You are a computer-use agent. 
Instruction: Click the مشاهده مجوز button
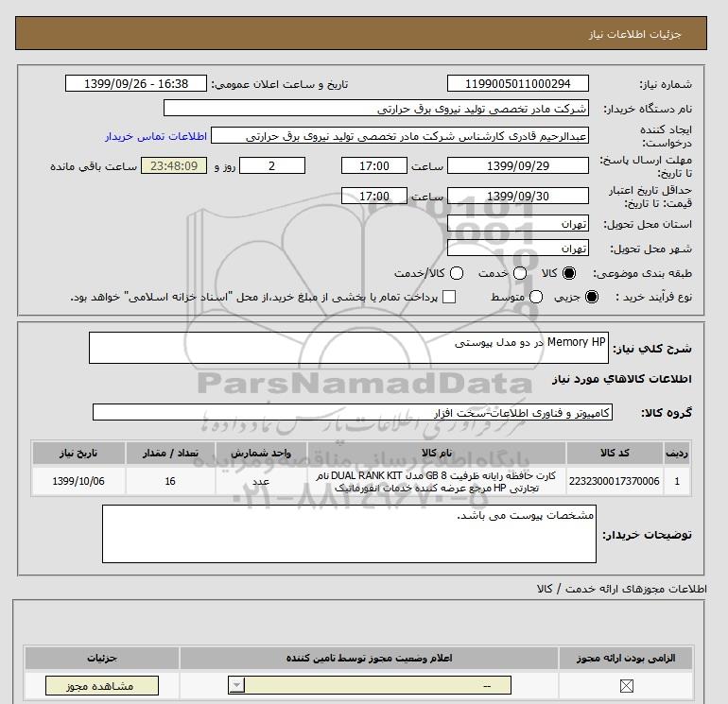pyautogui.click(x=102, y=685)
